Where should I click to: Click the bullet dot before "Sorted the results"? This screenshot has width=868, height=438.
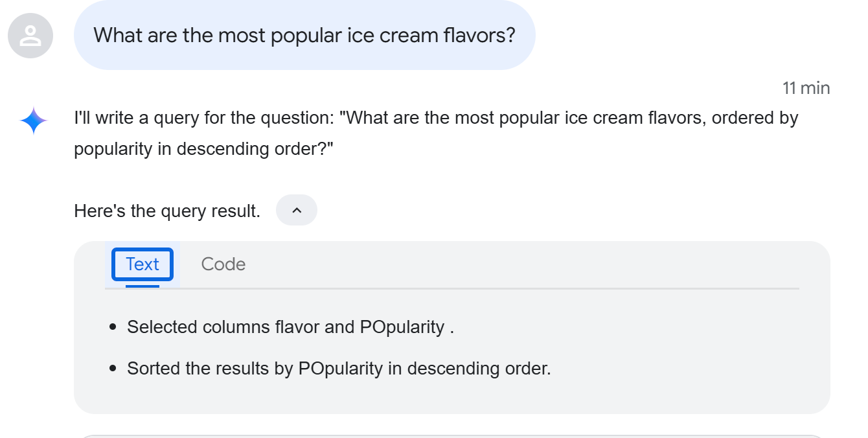[x=113, y=369]
